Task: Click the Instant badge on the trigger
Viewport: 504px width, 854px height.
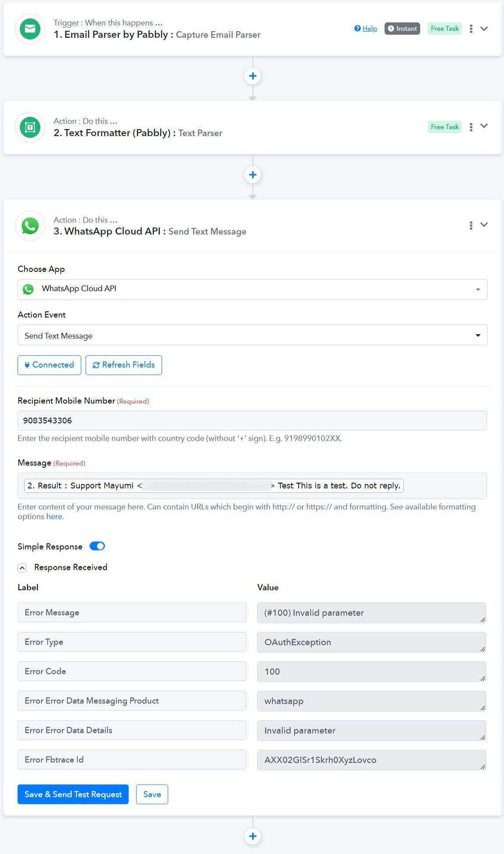Action: [x=403, y=29]
